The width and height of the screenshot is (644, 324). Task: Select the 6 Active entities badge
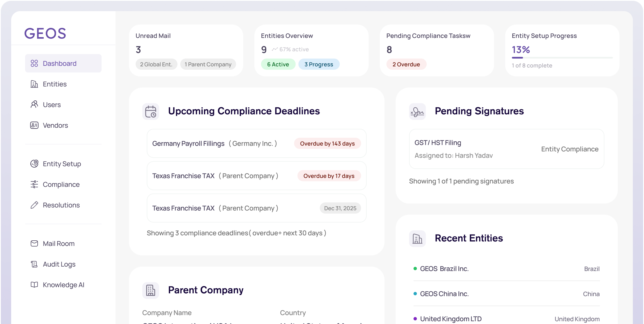[x=278, y=64]
